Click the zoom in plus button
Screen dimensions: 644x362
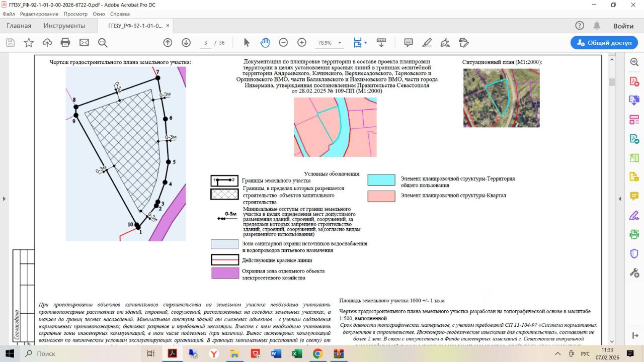pos(302,43)
